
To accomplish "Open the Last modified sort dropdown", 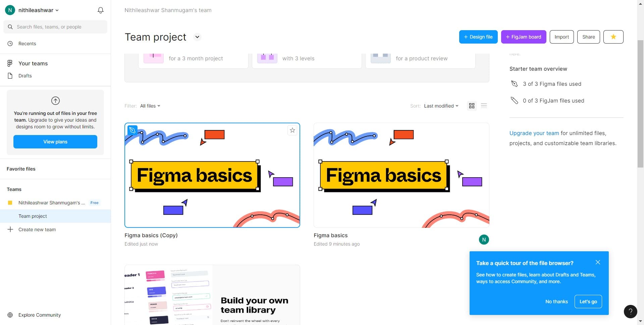I will tap(441, 106).
